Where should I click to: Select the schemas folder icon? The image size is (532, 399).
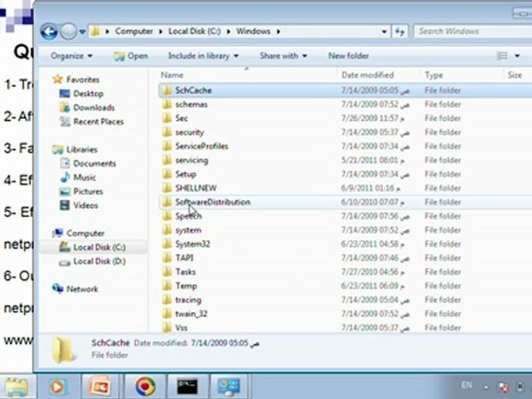pyautogui.click(x=167, y=104)
